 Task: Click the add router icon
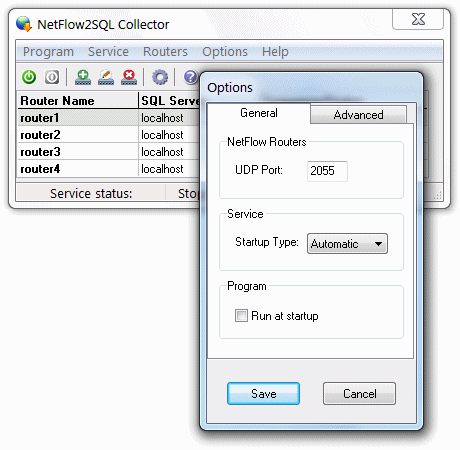[x=83, y=77]
